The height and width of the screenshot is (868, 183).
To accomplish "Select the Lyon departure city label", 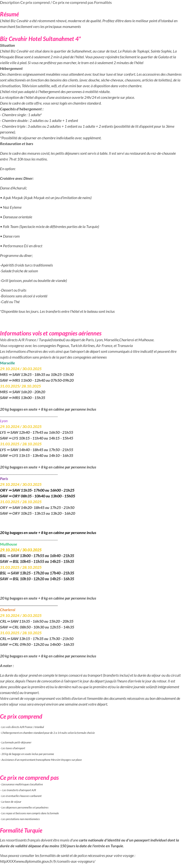I will [x=4, y=421].
